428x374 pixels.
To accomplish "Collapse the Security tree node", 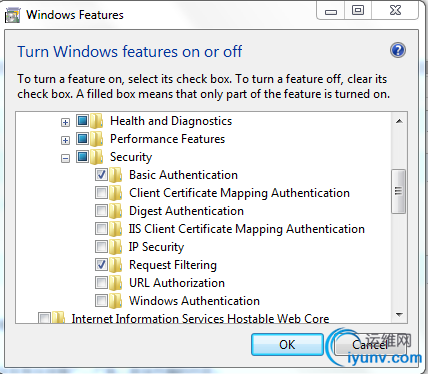I will (x=65, y=158).
